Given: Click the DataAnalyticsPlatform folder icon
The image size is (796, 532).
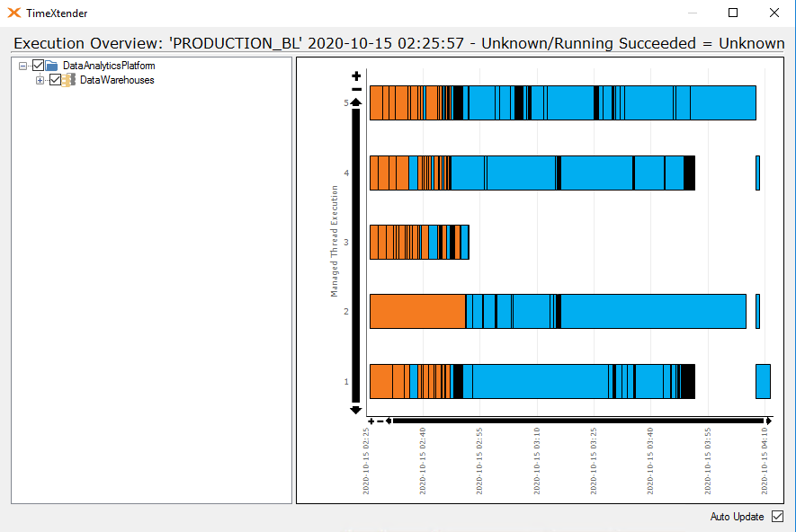Looking at the screenshot, I should (x=51, y=66).
